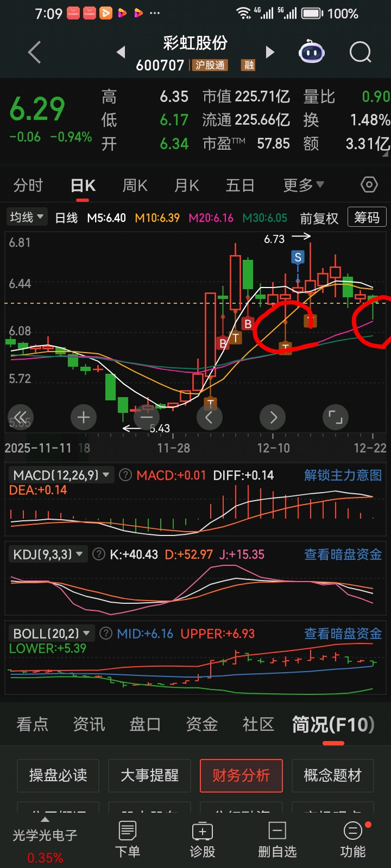Viewport: 391px width, 868px height.
Task: Tap current price 6.29
Action: pos(37,108)
